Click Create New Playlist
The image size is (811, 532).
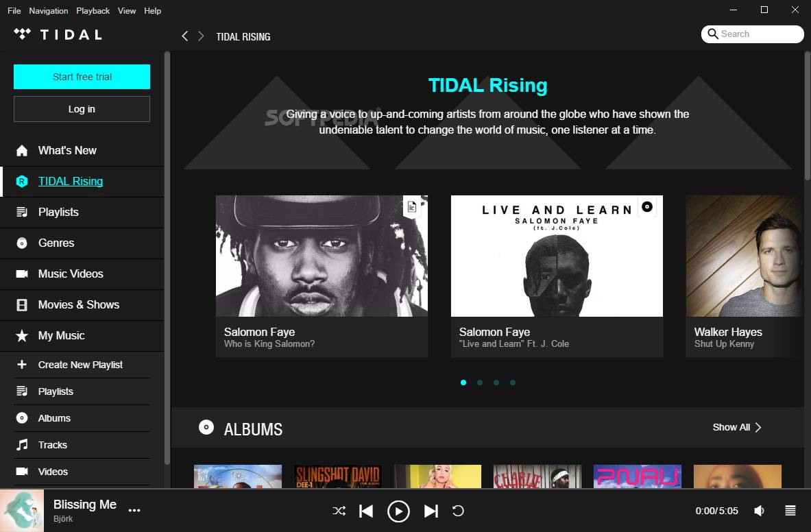[x=82, y=365]
